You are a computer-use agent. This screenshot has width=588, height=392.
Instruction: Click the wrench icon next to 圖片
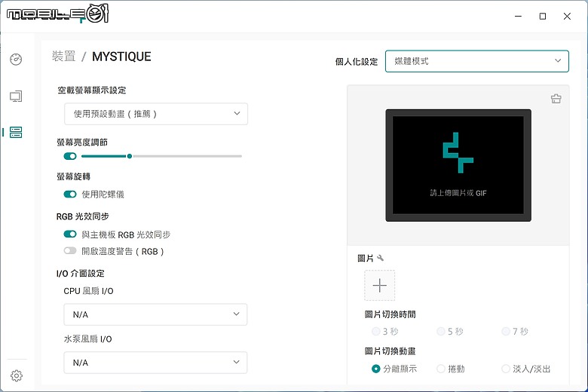click(x=380, y=258)
